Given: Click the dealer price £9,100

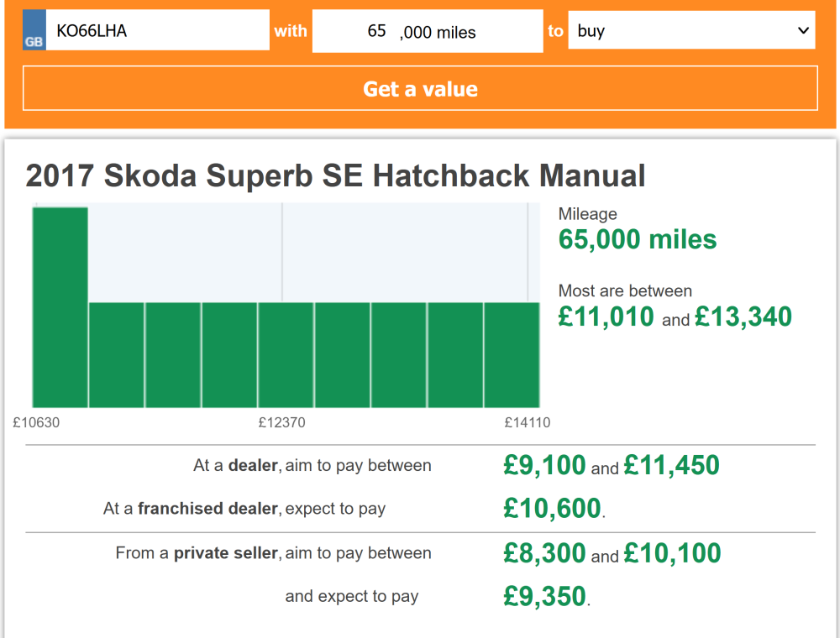Looking at the screenshot, I should tap(545, 465).
